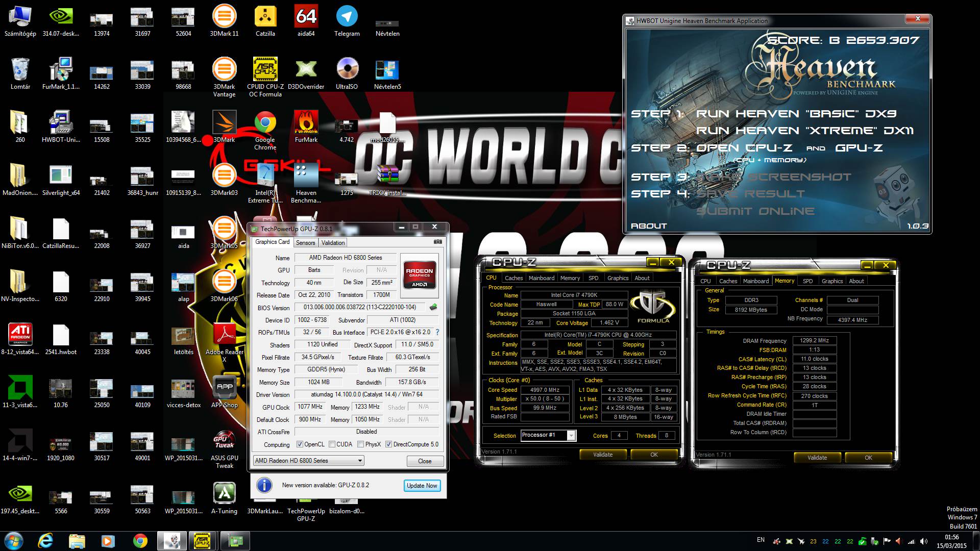
Task: Open the APP Shop desktop icon
Action: [x=224, y=392]
